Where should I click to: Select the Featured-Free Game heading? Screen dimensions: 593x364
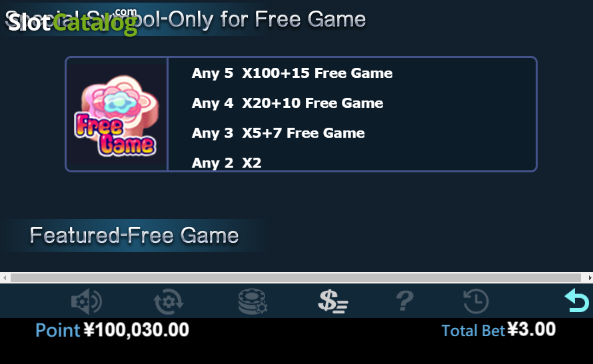coord(134,236)
